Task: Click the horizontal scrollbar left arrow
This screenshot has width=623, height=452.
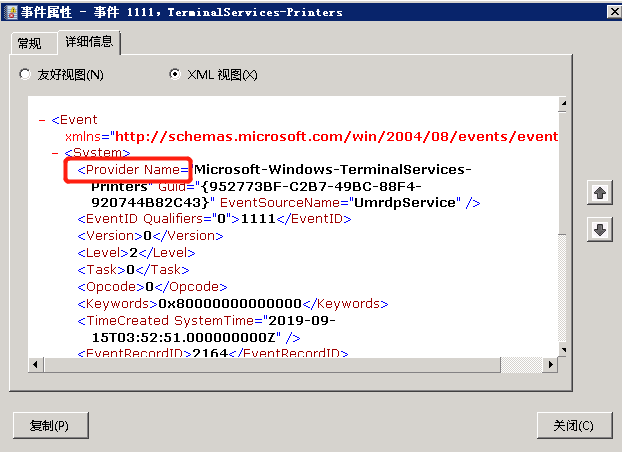Action: [35, 364]
